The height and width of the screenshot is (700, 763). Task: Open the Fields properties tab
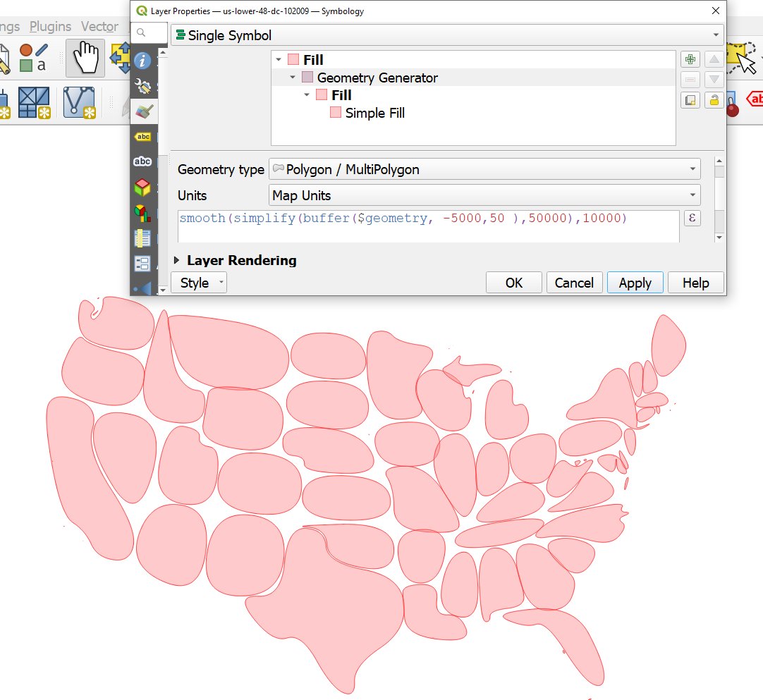pyautogui.click(x=144, y=238)
